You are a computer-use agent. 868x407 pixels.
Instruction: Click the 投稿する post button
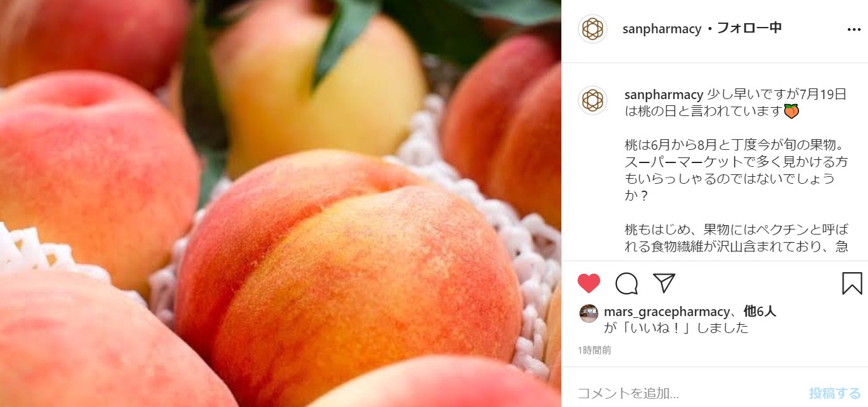[835, 393]
